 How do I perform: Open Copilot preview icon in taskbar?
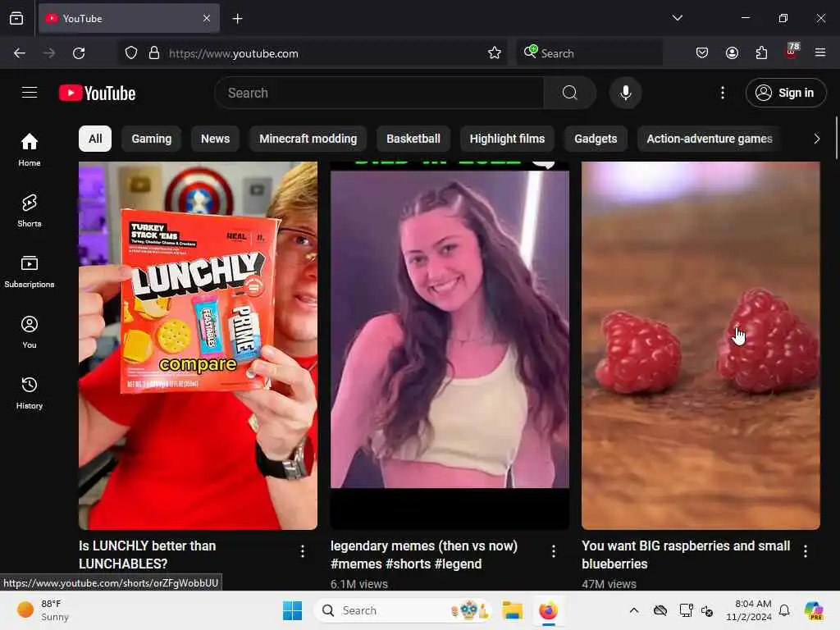[814, 610]
